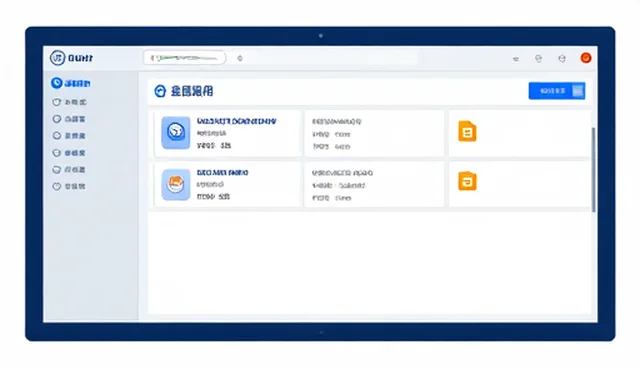Open the gray header icon beside the avatar
Viewport: 640px width, 368px height.
(x=562, y=59)
